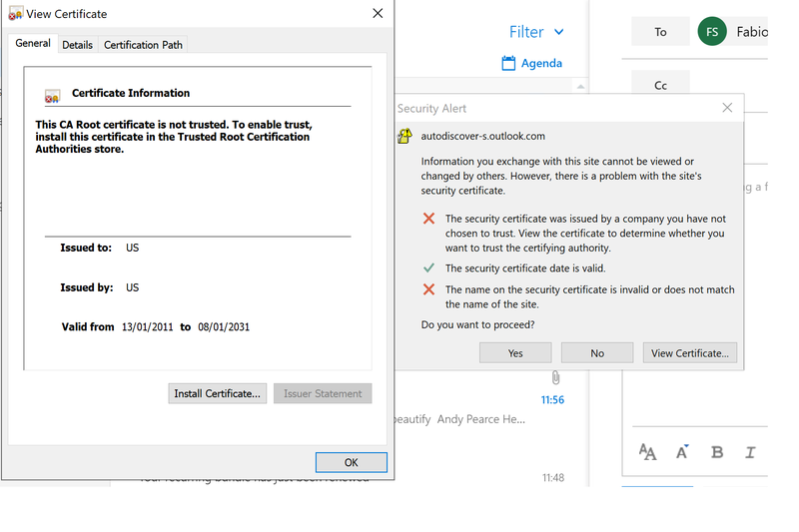
Task: Click the Security Alert warning icon
Action: 404,137
